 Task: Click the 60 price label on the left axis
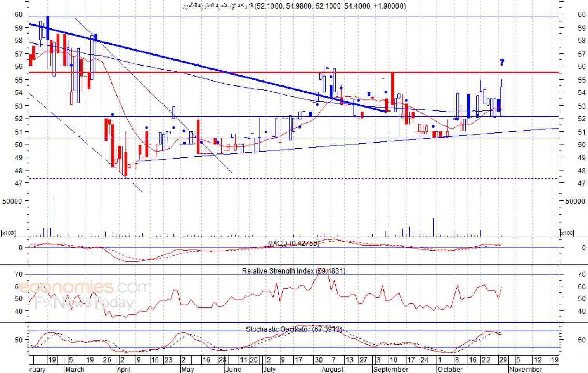(x=18, y=14)
